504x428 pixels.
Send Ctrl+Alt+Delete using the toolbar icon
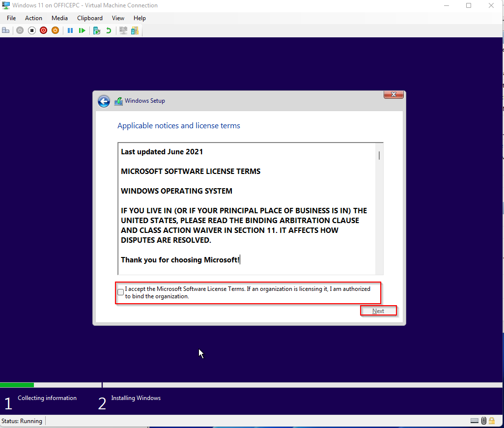(x=5, y=30)
